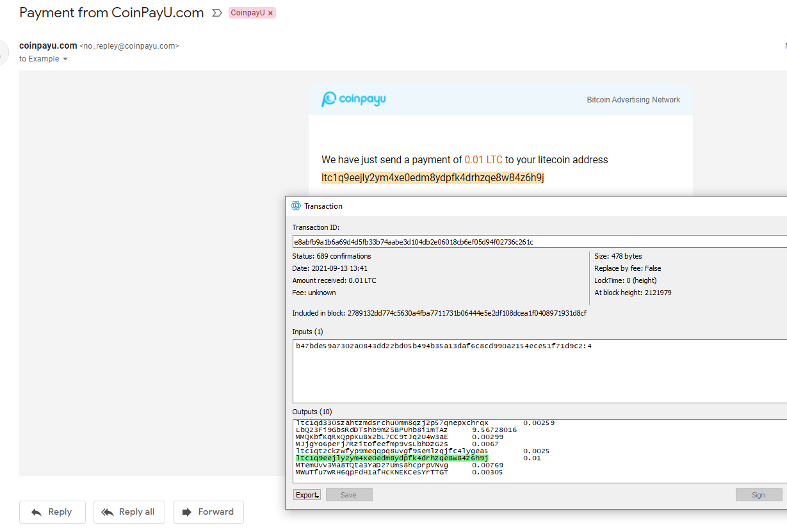This screenshot has height=532, width=787.
Task: Click the green highlighted output address row
Action: click(x=418, y=458)
